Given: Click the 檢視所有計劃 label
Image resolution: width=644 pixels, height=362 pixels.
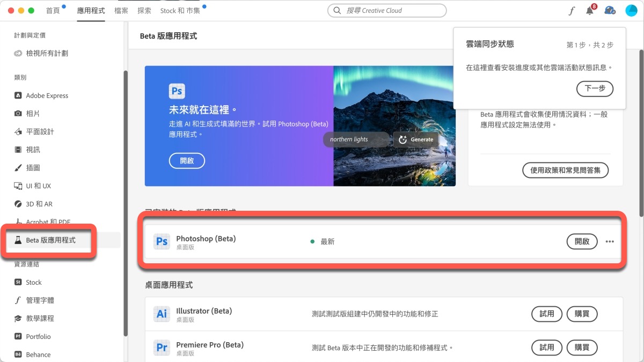Looking at the screenshot, I should (x=47, y=53).
